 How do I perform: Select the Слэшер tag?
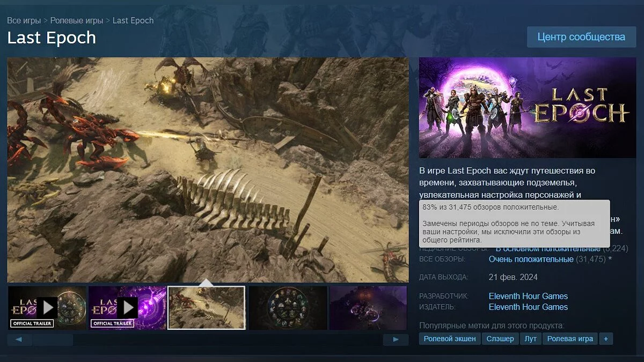500,339
